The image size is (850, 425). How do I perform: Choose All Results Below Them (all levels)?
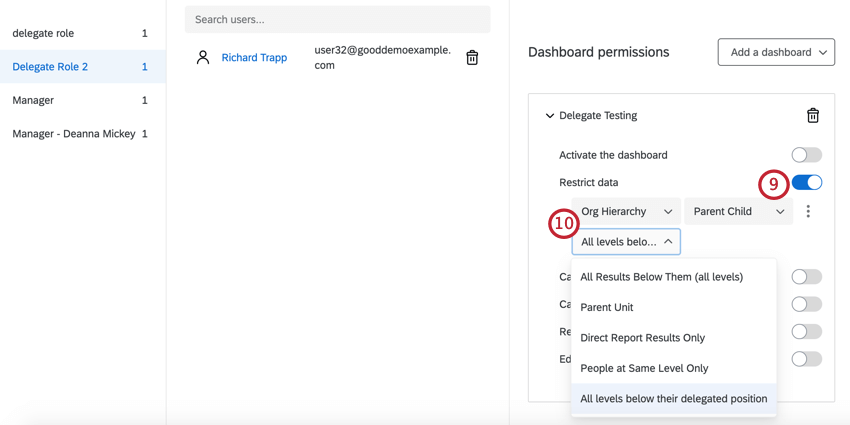662,277
